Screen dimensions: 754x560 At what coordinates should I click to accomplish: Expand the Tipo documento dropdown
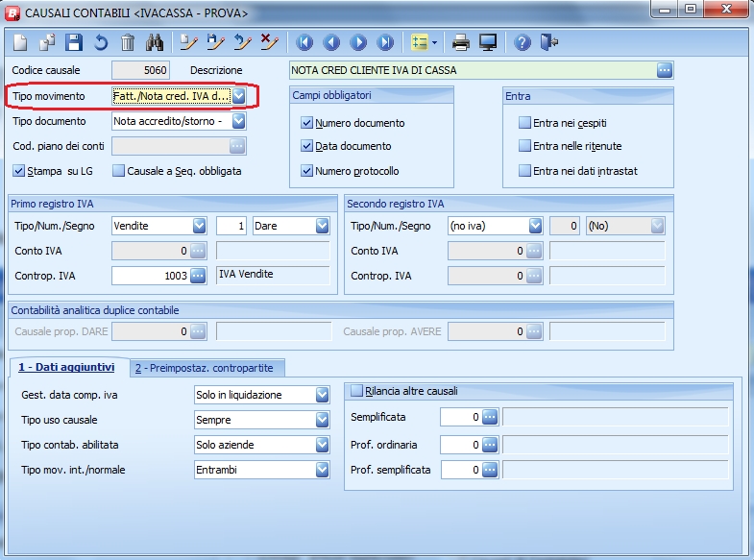click(x=238, y=121)
